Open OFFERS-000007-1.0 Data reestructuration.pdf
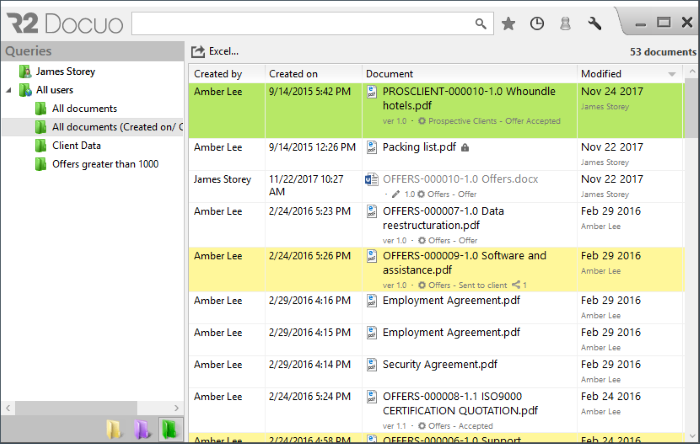 443,218
